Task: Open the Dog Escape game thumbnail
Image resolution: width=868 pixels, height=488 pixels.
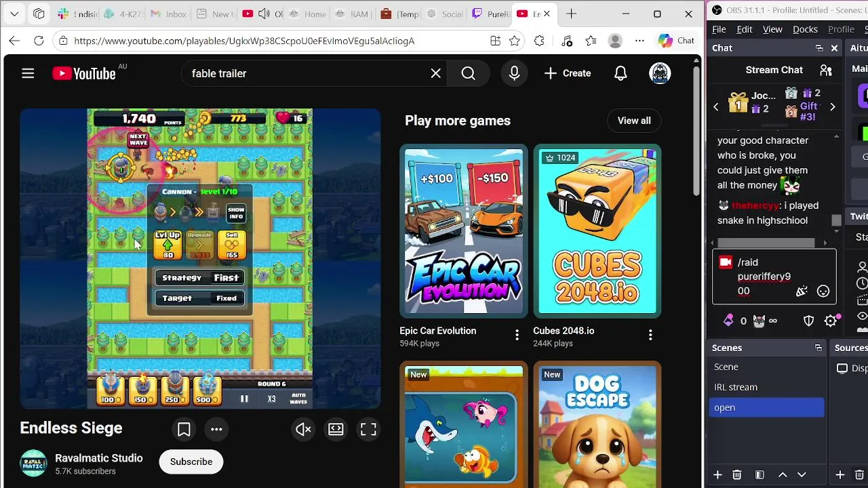Action: coord(597,424)
